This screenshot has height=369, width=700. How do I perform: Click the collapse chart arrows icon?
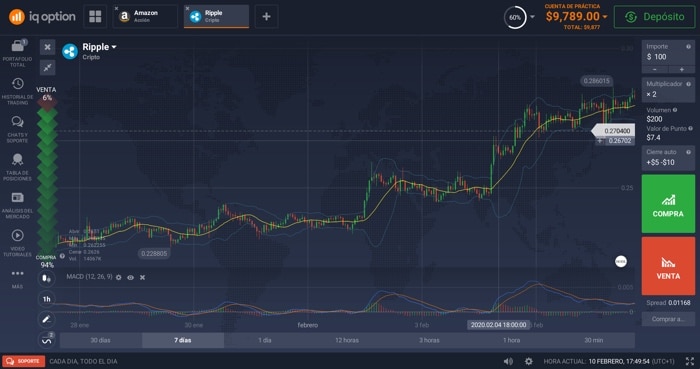(x=47, y=67)
